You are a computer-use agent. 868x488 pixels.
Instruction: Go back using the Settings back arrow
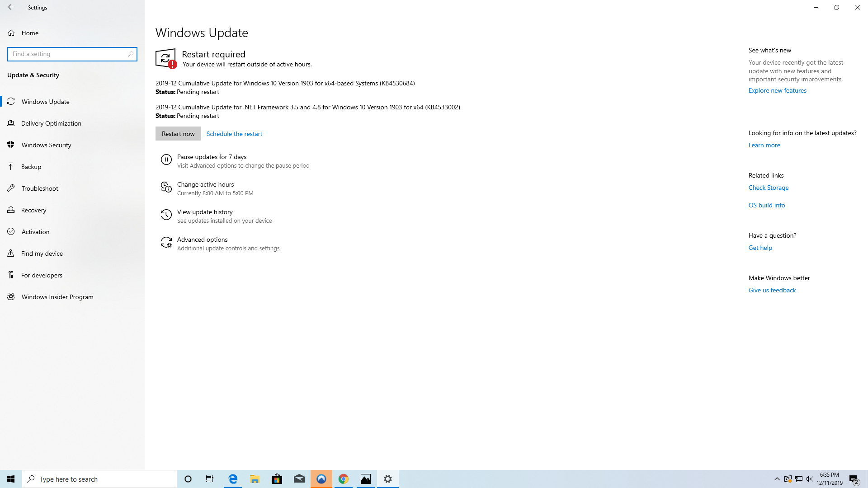[11, 7]
